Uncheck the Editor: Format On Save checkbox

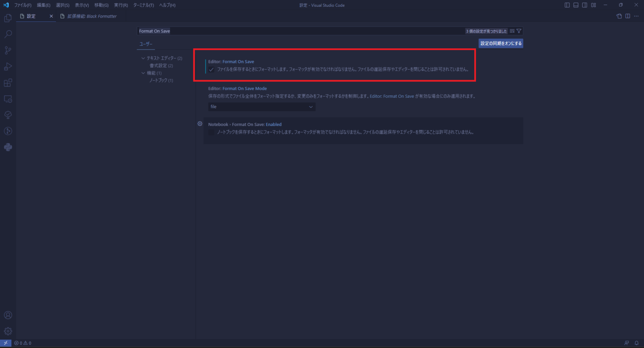[211, 70]
